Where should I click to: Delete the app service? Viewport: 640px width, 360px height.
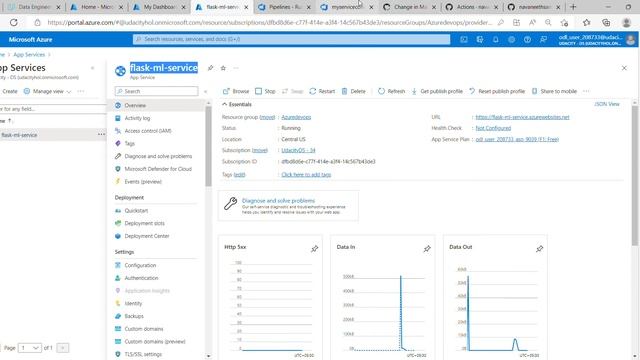pyautogui.click(x=353, y=91)
